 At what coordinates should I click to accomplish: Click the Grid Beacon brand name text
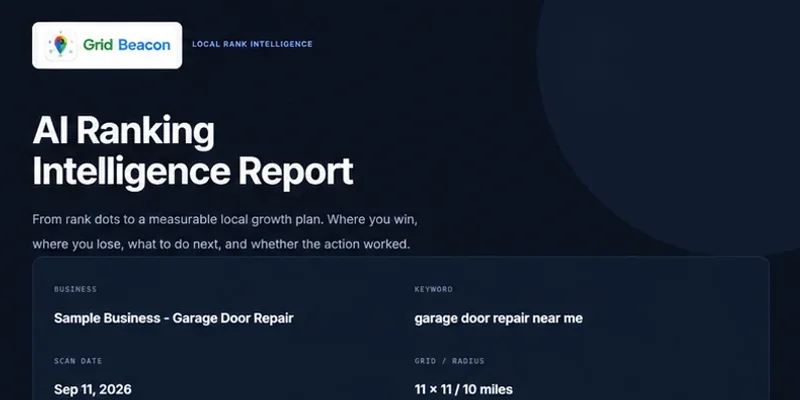127,45
